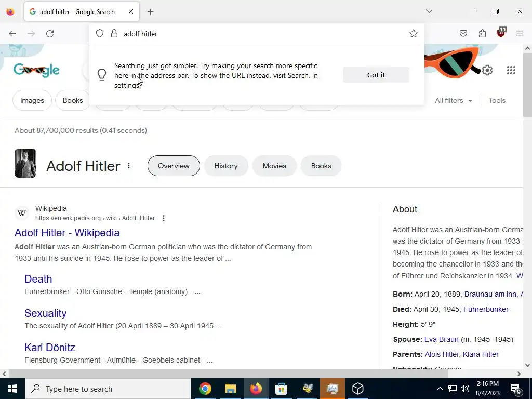The image size is (532, 399).
Task: Switch to the History tab
Action: 226,166
